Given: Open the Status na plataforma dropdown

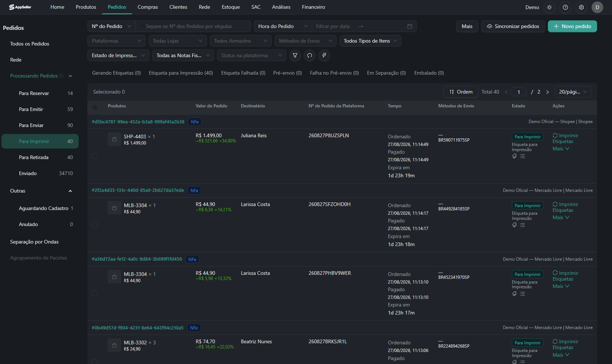Looking at the screenshot, I should click(x=252, y=55).
